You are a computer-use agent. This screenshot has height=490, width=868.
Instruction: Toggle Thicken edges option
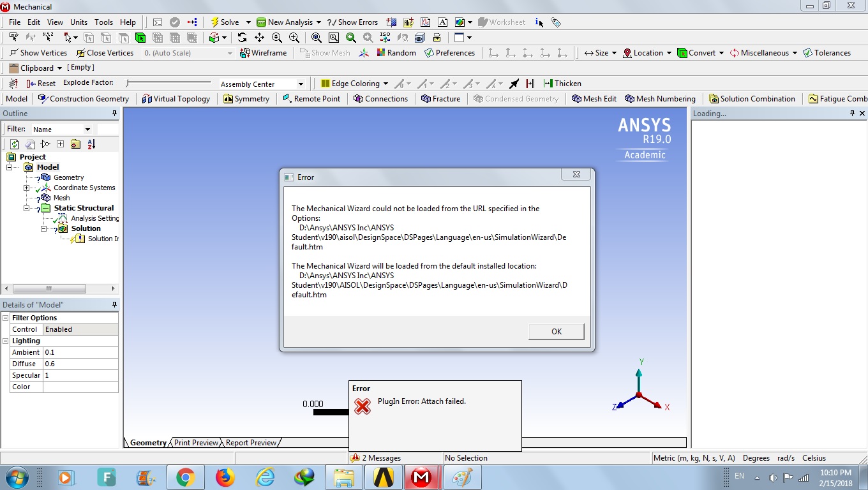[562, 84]
